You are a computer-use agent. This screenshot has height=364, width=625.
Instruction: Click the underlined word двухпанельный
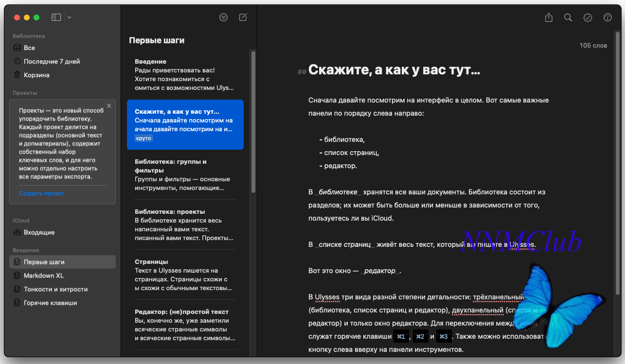tap(477, 310)
